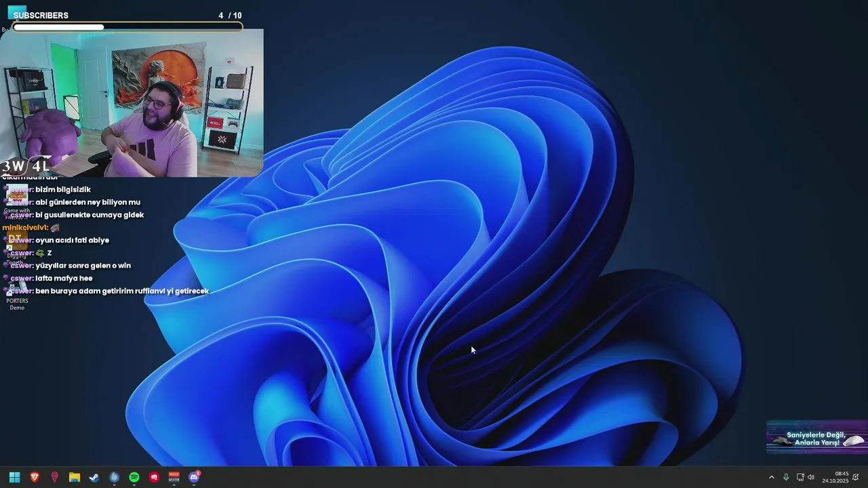The width and height of the screenshot is (868, 488).
Task: Open the display connection tray icon
Action: click(x=800, y=477)
